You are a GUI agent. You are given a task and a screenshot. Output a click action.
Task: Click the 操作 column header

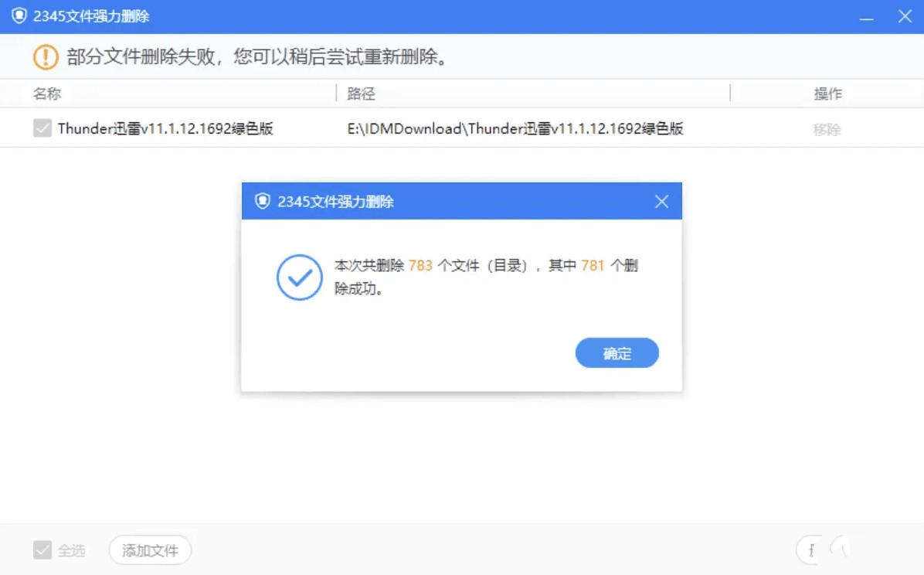coord(828,94)
